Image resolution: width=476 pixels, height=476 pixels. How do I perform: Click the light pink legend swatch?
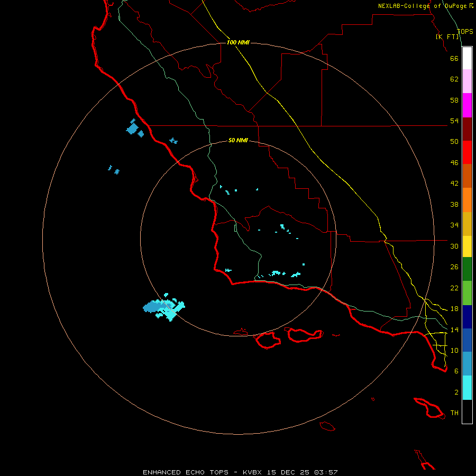[x=467, y=81]
